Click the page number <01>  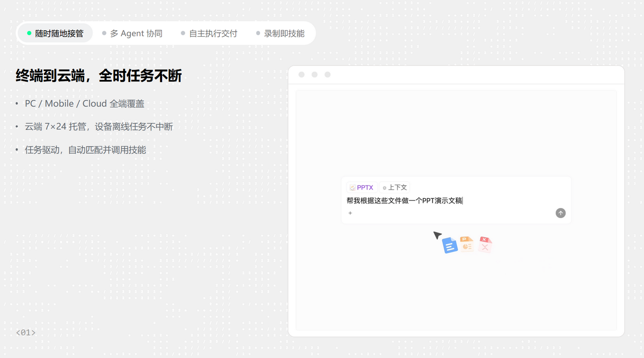click(26, 332)
